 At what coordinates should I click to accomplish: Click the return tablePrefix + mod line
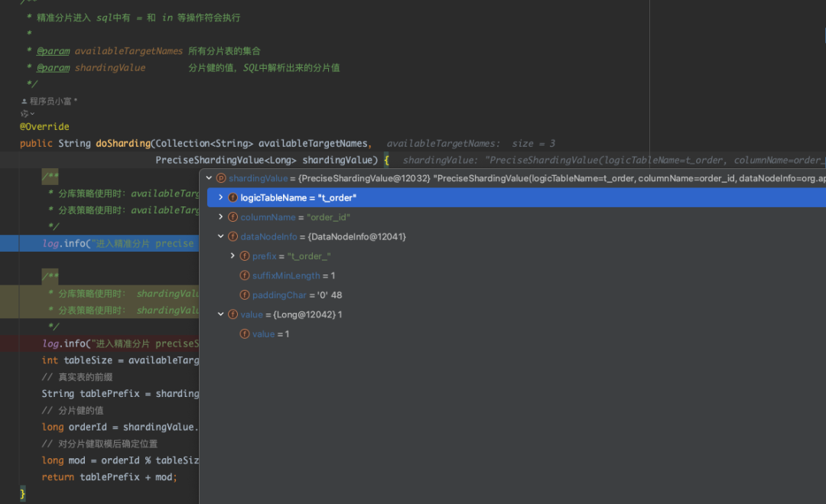tap(109, 477)
